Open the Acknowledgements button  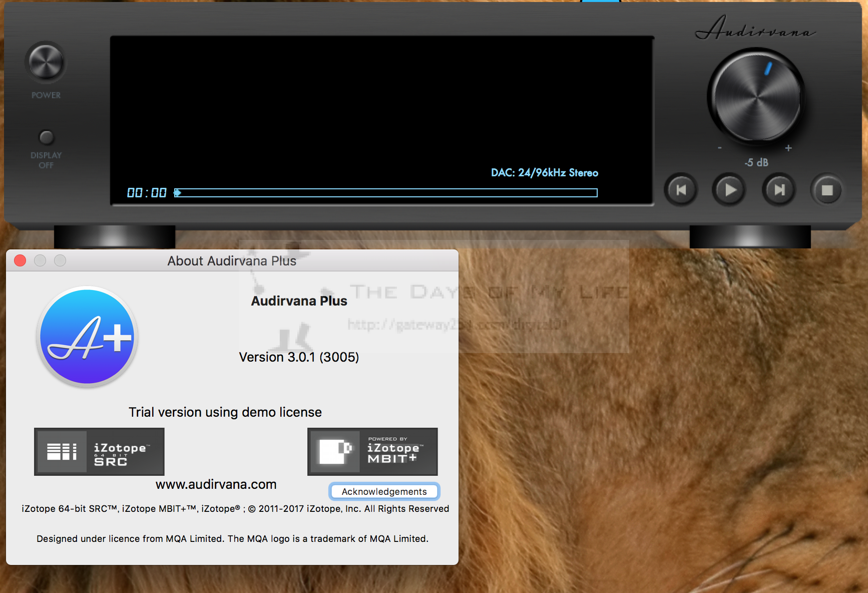(x=384, y=491)
